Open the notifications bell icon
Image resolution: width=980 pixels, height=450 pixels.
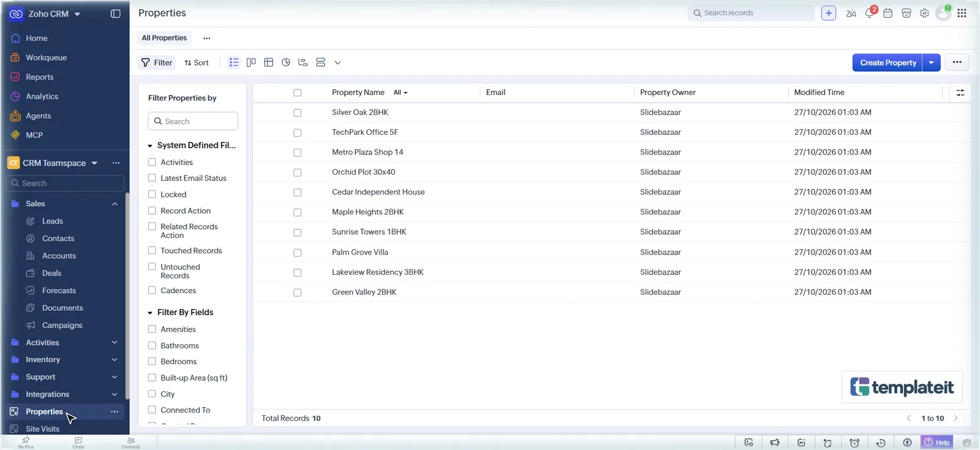coord(869,13)
